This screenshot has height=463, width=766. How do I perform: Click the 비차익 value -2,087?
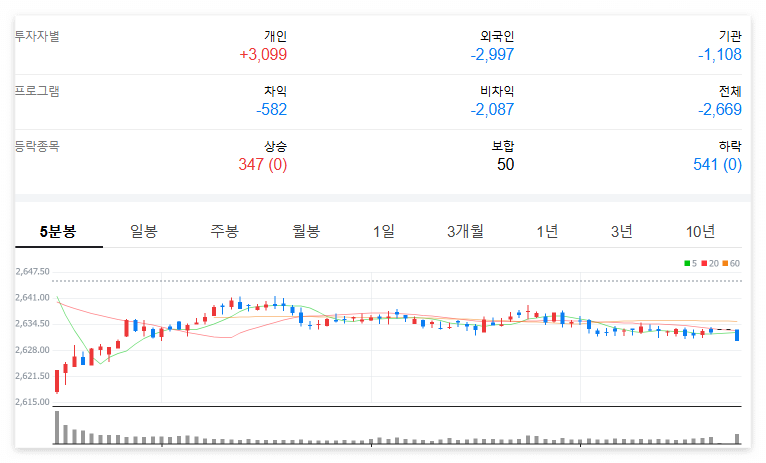click(x=492, y=109)
